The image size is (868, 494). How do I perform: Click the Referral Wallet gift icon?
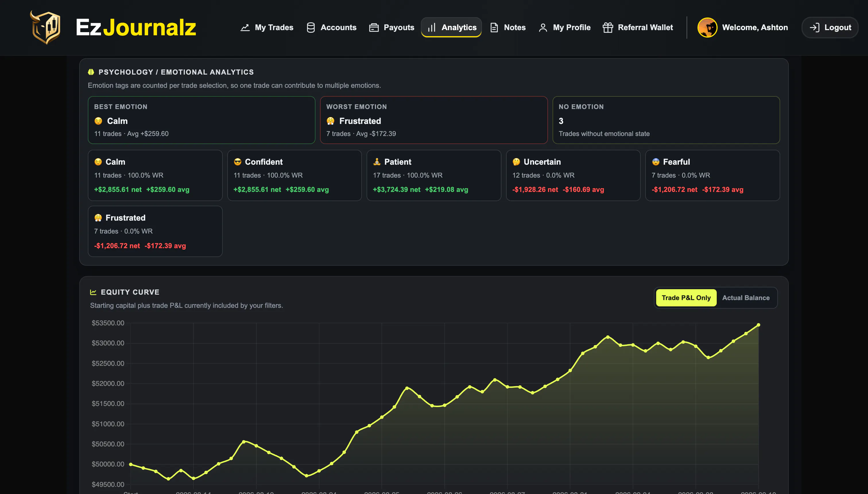point(608,28)
